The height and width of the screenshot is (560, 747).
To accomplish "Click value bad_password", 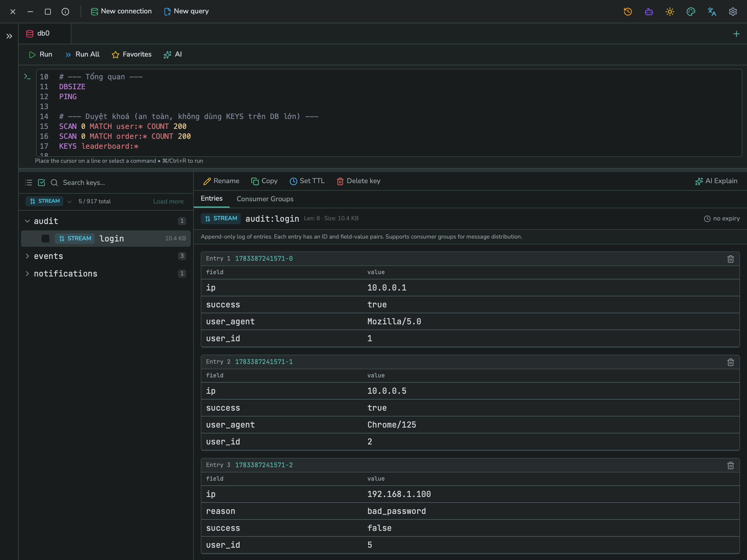I will (x=397, y=511).
